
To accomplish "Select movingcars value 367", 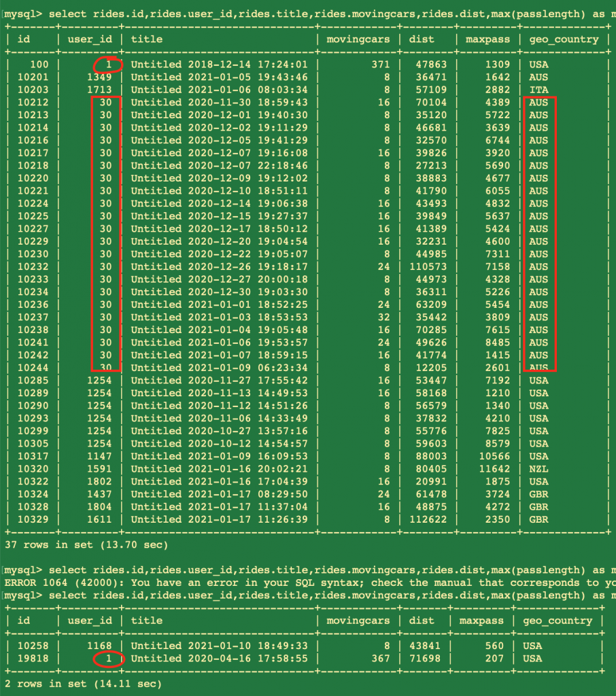I will click(x=381, y=659).
